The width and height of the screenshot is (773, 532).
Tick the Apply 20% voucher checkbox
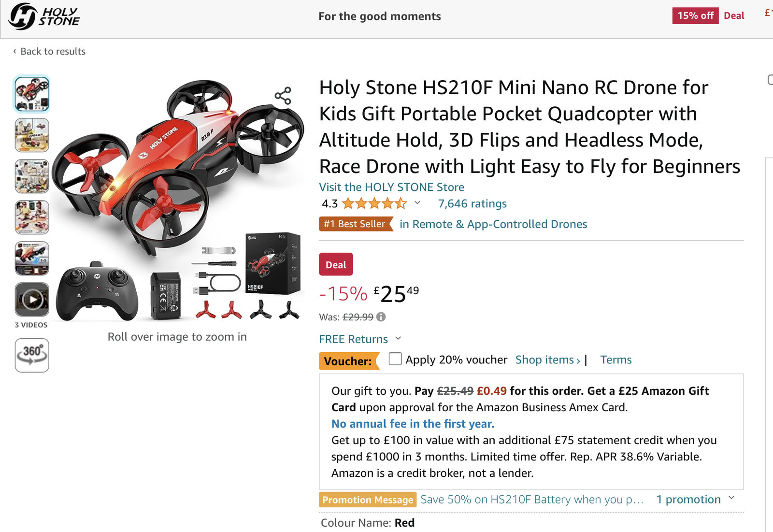click(x=395, y=359)
